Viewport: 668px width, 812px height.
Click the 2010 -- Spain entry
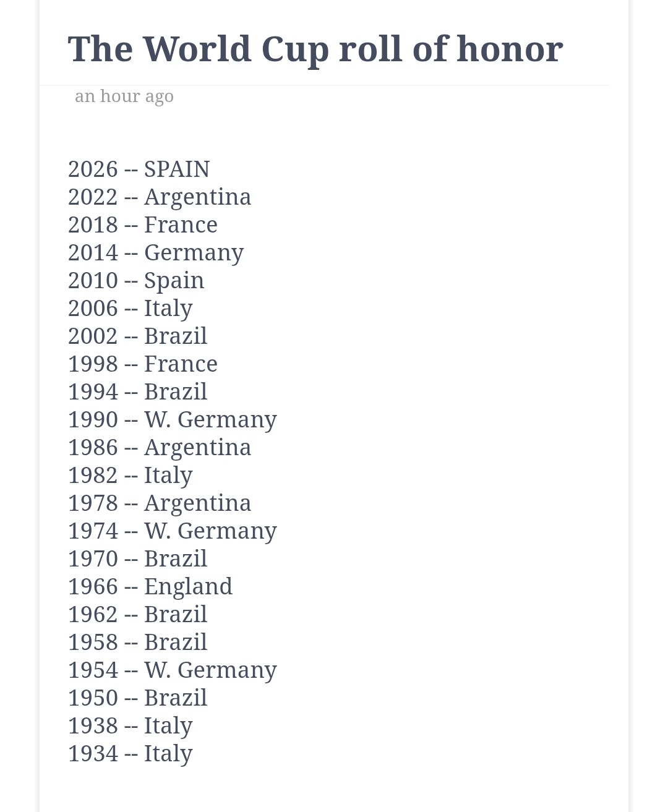tap(136, 281)
